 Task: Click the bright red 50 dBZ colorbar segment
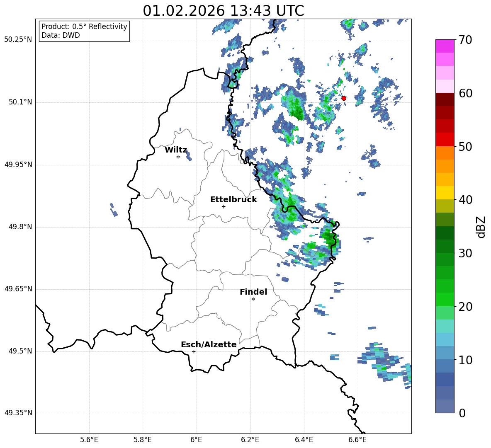445,140
